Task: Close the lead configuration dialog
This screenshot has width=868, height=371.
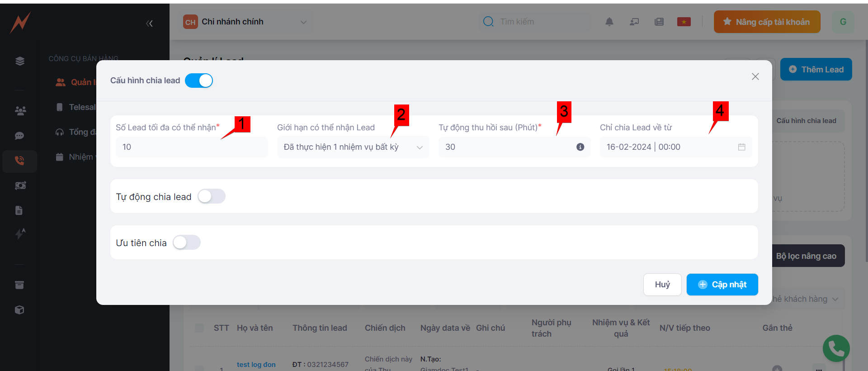Action: [755, 76]
